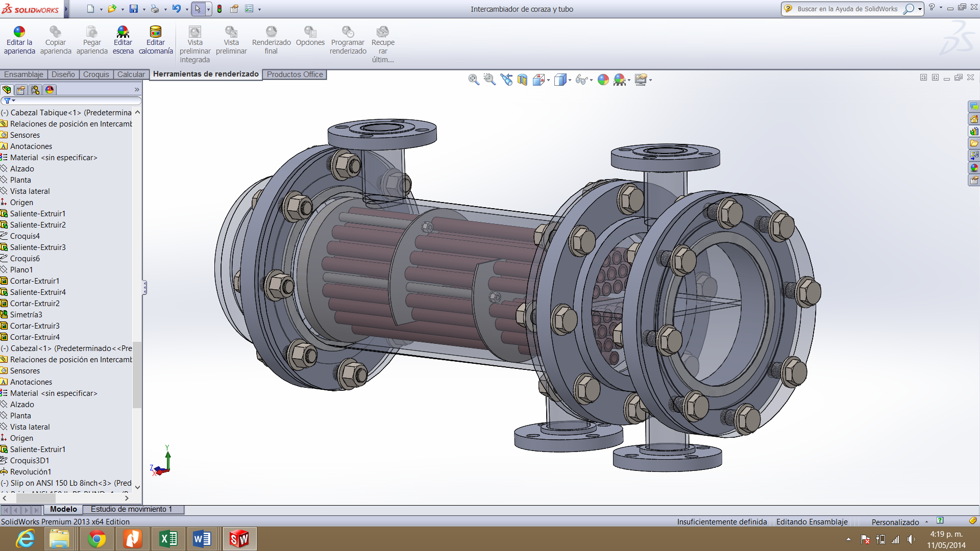980x551 pixels.
Task: Select the section view icon
Action: (x=522, y=80)
